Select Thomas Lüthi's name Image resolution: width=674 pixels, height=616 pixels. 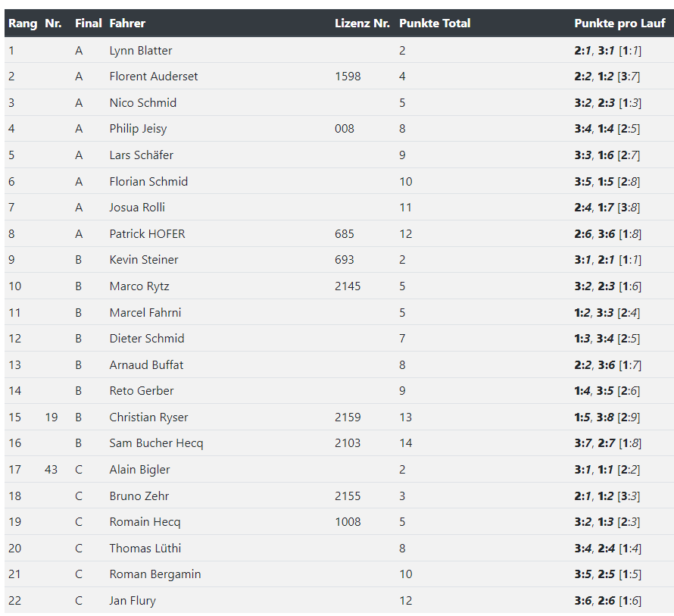point(145,549)
